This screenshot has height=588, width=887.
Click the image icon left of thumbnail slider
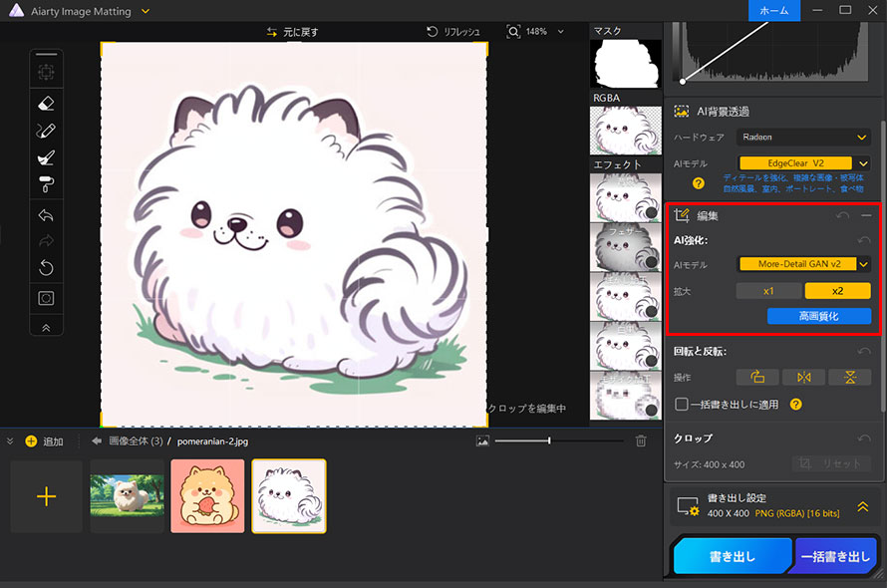[482, 441]
